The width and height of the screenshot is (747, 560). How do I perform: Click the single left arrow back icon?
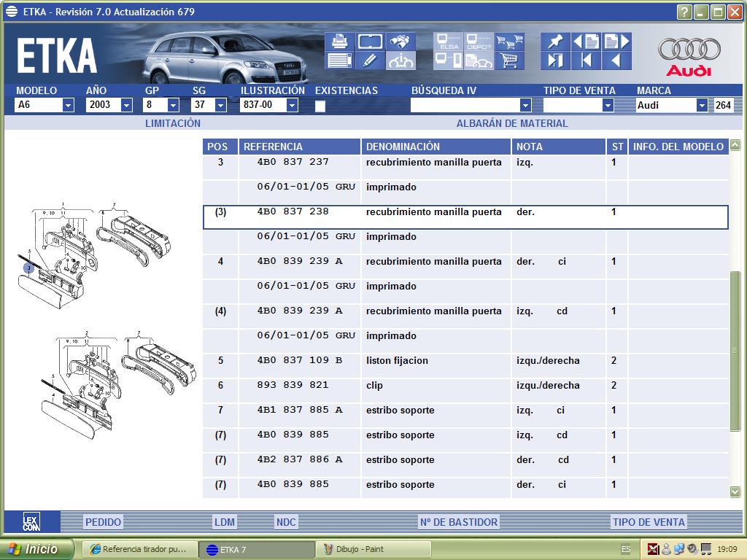point(617,61)
